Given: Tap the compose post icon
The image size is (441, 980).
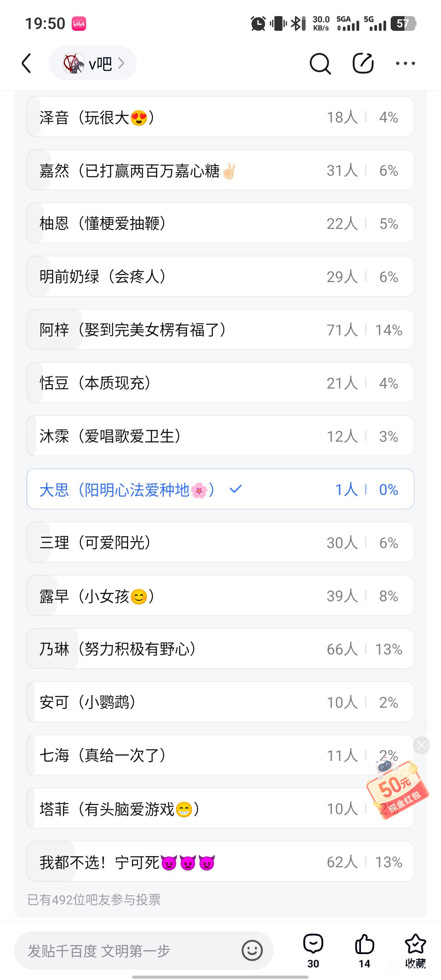Looking at the screenshot, I should coord(363,64).
